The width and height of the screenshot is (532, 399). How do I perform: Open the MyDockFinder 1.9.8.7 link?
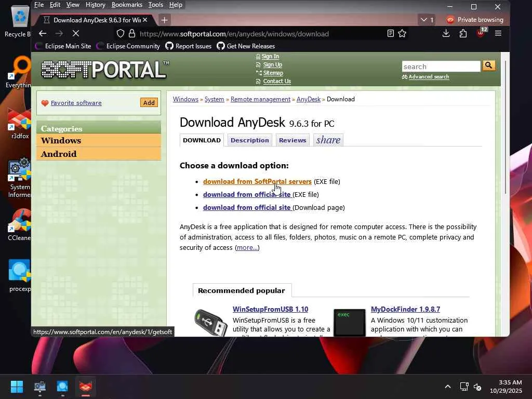click(405, 309)
